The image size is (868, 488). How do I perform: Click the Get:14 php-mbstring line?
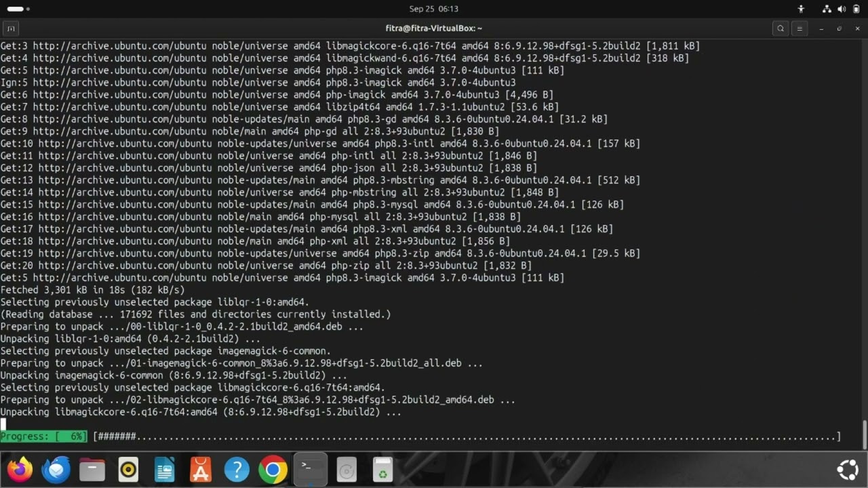coord(279,192)
